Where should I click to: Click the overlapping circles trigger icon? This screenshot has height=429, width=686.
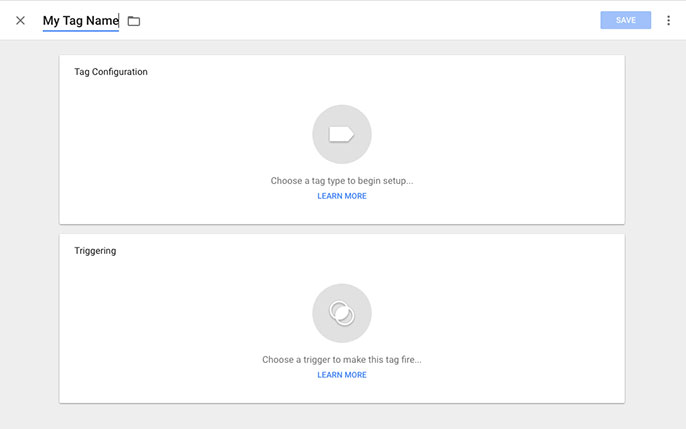(x=342, y=313)
